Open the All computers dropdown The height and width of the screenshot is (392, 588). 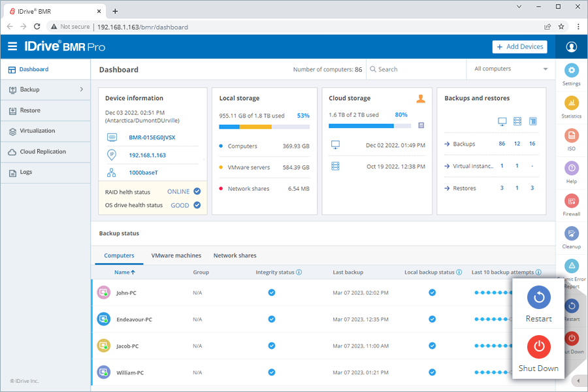coord(511,69)
